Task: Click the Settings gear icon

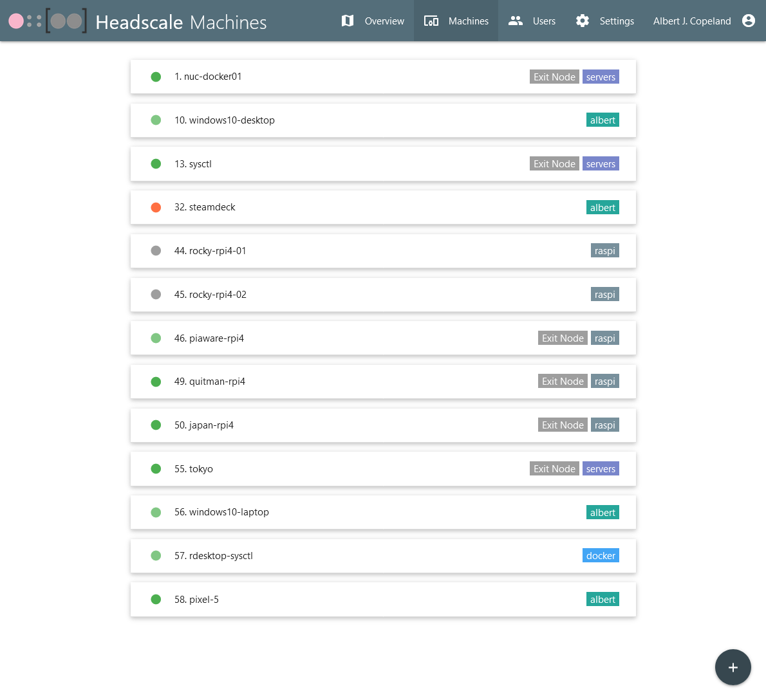Action: point(583,21)
